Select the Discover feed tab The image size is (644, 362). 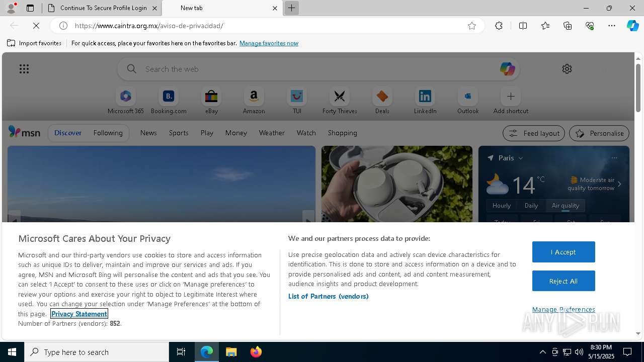68,133
